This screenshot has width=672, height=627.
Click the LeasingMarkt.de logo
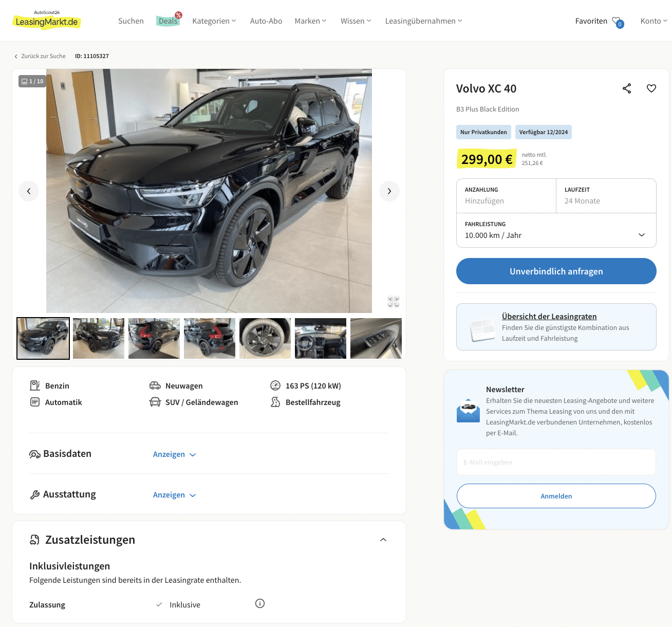46,20
